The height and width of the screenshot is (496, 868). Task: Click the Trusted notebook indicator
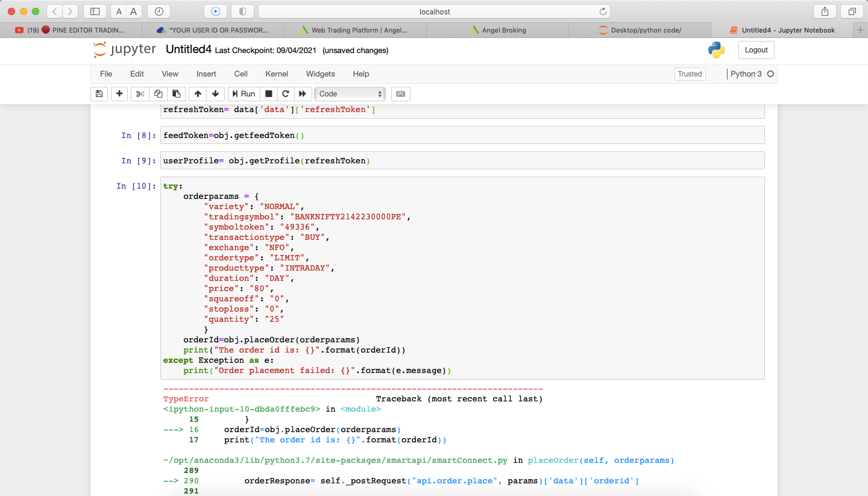(x=690, y=74)
